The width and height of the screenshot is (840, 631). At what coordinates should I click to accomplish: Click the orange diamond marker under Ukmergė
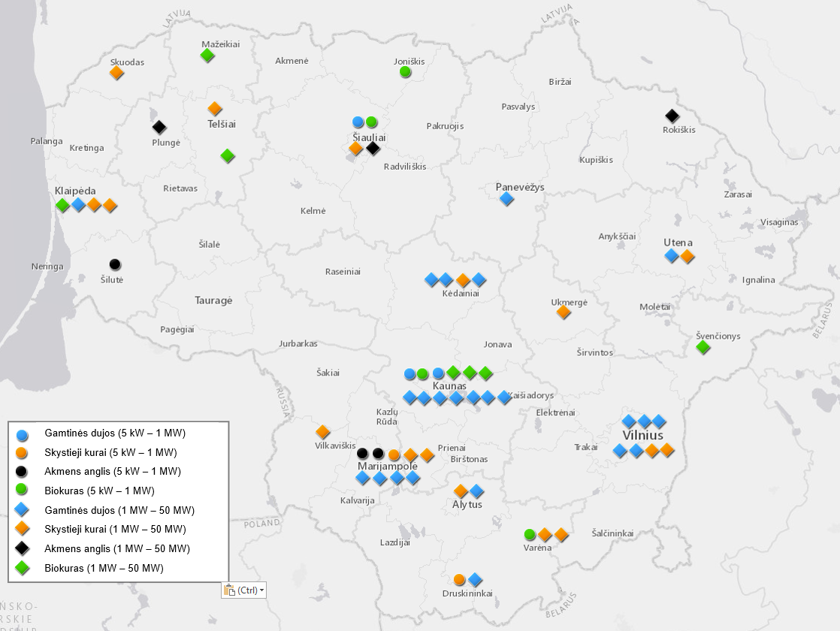564,312
